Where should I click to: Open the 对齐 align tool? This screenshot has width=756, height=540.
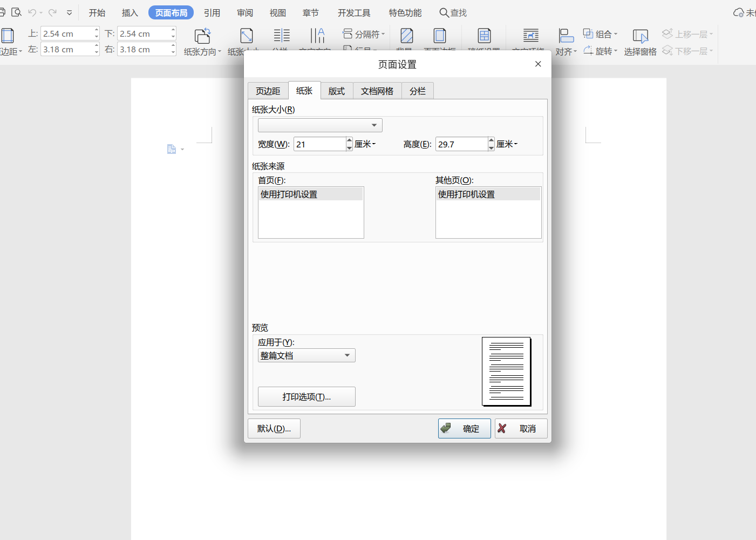(566, 42)
